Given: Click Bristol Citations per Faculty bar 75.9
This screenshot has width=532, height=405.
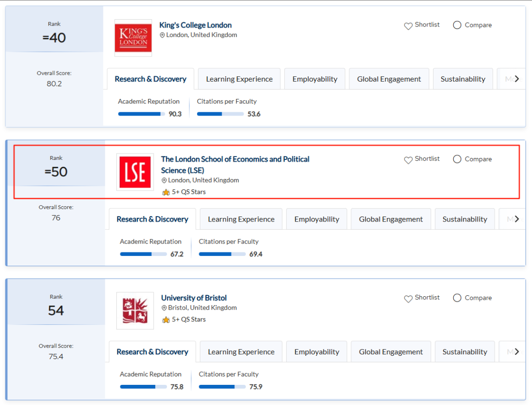Looking at the screenshot, I should (222, 387).
